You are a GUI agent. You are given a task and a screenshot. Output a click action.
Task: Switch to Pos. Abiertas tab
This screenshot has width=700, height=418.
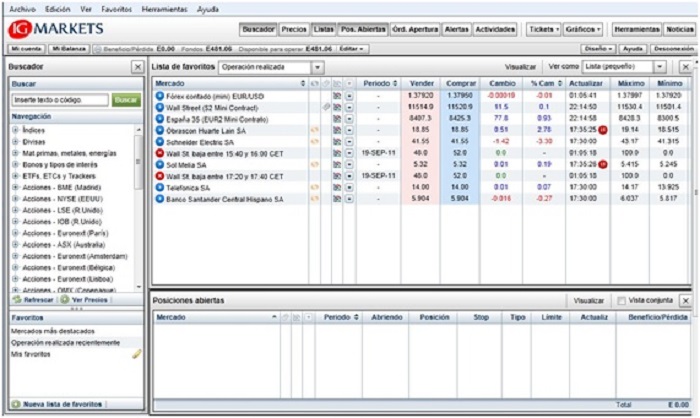(363, 29)
